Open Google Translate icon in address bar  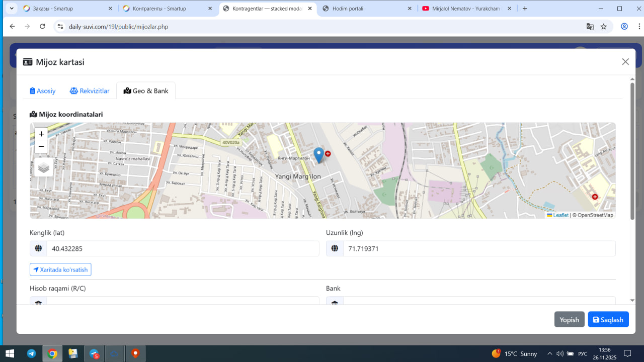tap(590, 27)
